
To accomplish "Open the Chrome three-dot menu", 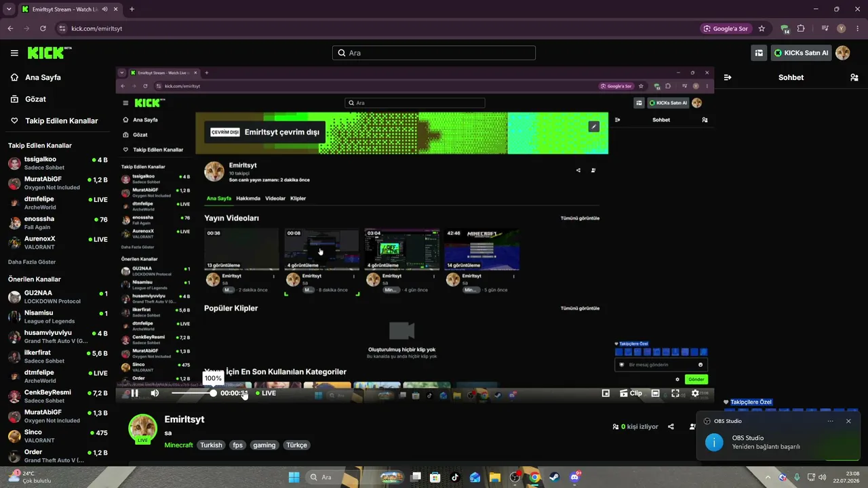I will click(x=857, y=28).
